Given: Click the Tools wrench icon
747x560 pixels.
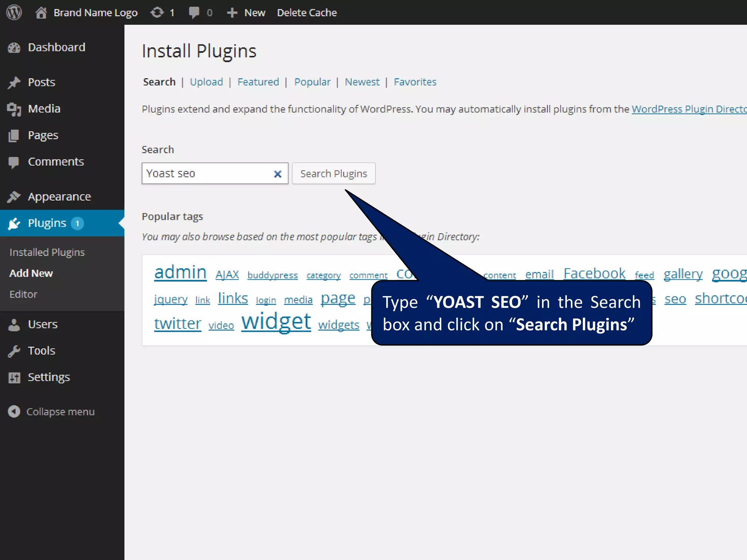Looking at the screenshot, I should [x=14, y=351].
